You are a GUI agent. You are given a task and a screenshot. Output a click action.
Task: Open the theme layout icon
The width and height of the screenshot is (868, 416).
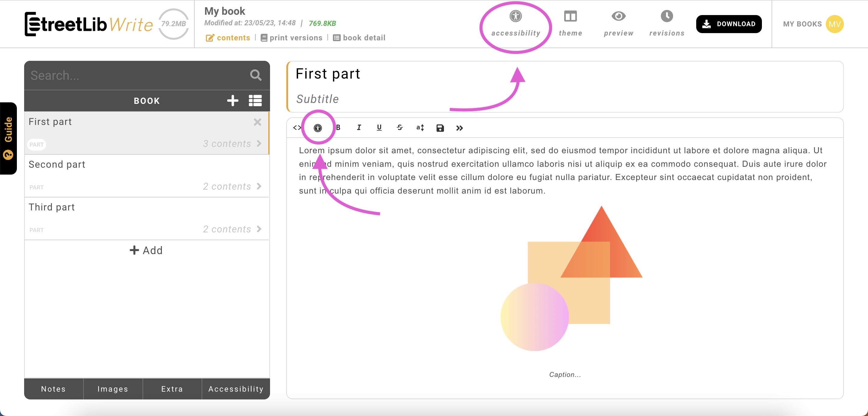tap(570, 16)
